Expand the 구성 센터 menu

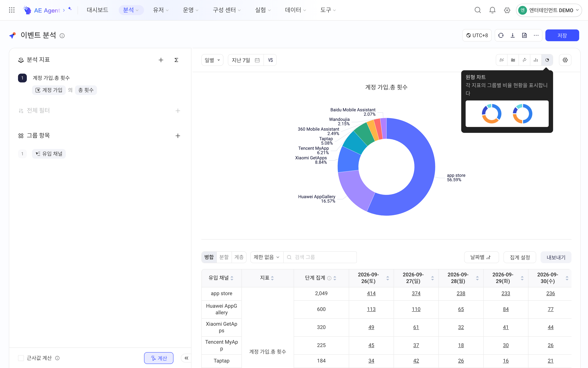[x=227, y=10]
